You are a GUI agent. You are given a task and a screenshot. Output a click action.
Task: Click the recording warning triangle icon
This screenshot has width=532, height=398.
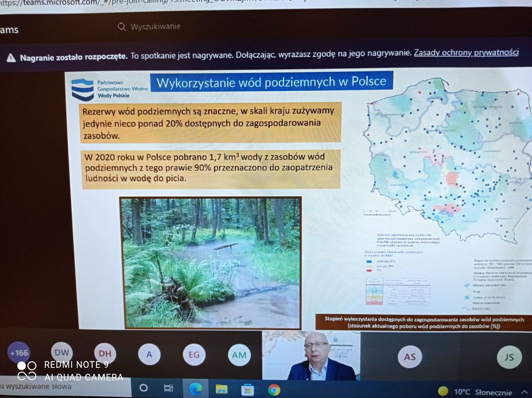11,58
